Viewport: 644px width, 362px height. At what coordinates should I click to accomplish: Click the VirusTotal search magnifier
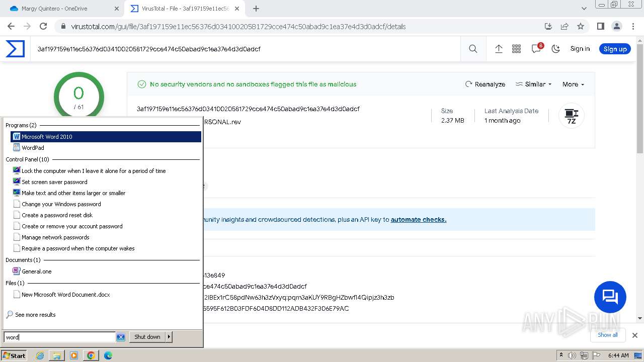473,49
